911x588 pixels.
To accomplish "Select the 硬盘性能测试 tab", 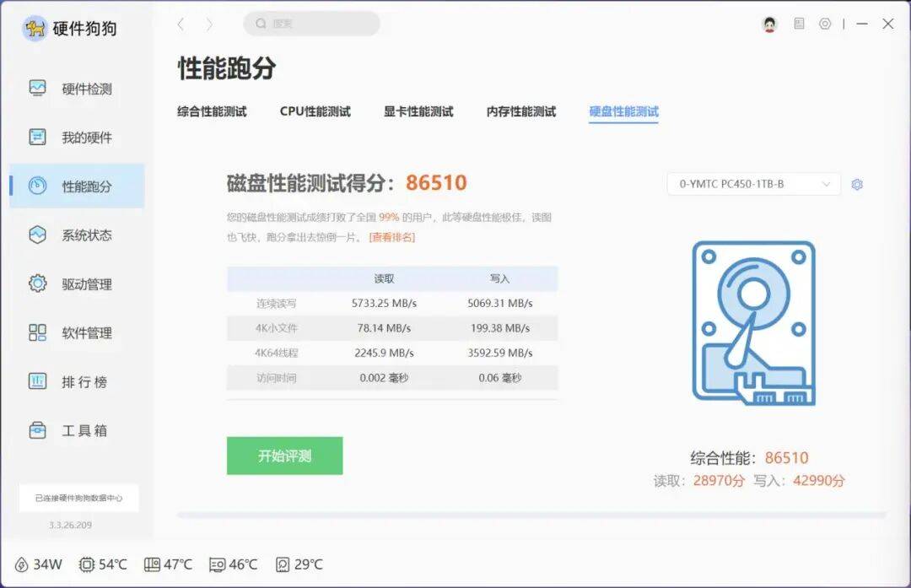I will click(x=624, y=111).
